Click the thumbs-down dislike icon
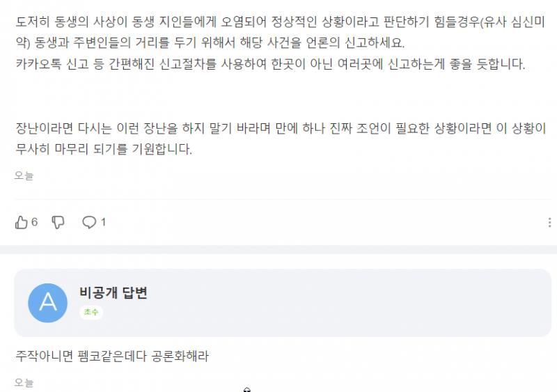 [58, 223]
